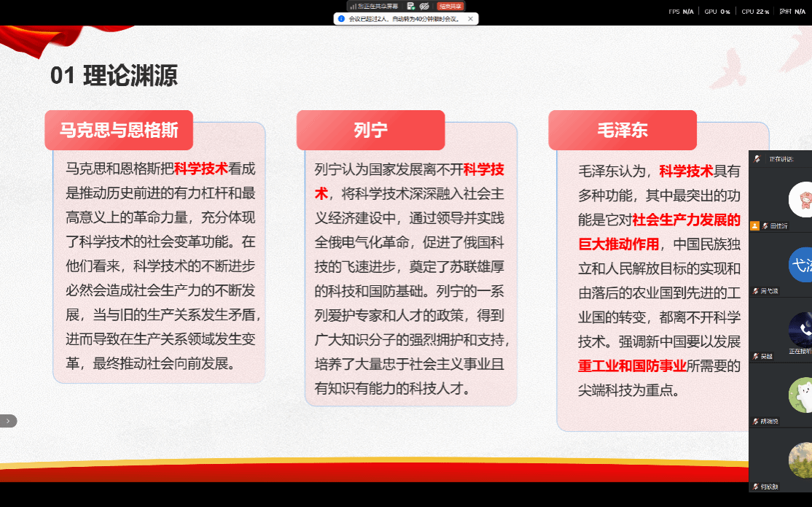The image size is (812, 507).
Task: Click the muted microphone icon next to 周弋滋
Action: click(x=755, y=291)
